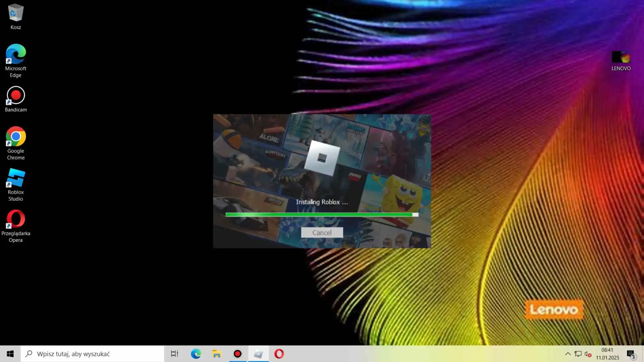Screen dimensions: 644x362
Task: Open the Windows Start menu
Action: [10, 354]
